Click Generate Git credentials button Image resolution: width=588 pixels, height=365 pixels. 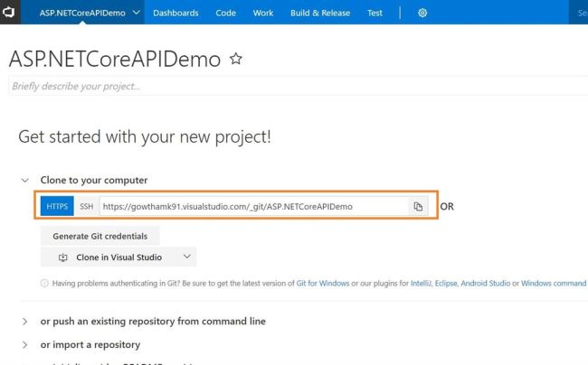click(100, 236)
